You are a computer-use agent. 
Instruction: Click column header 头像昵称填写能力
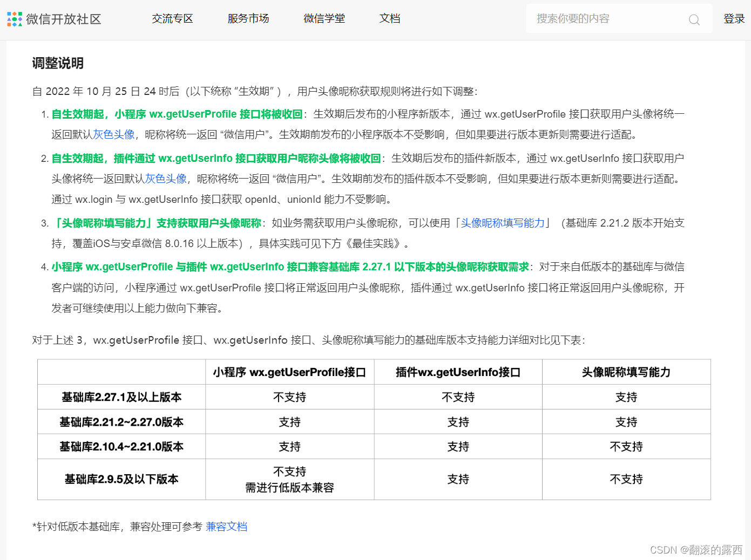626,372
